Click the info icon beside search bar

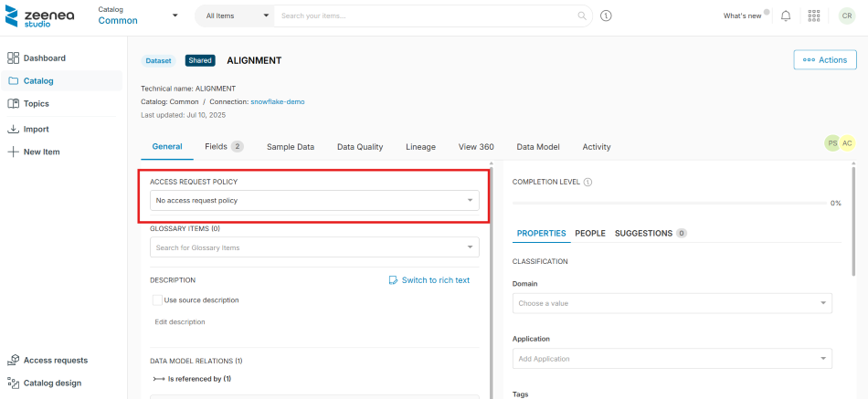[x=606, y=16]
